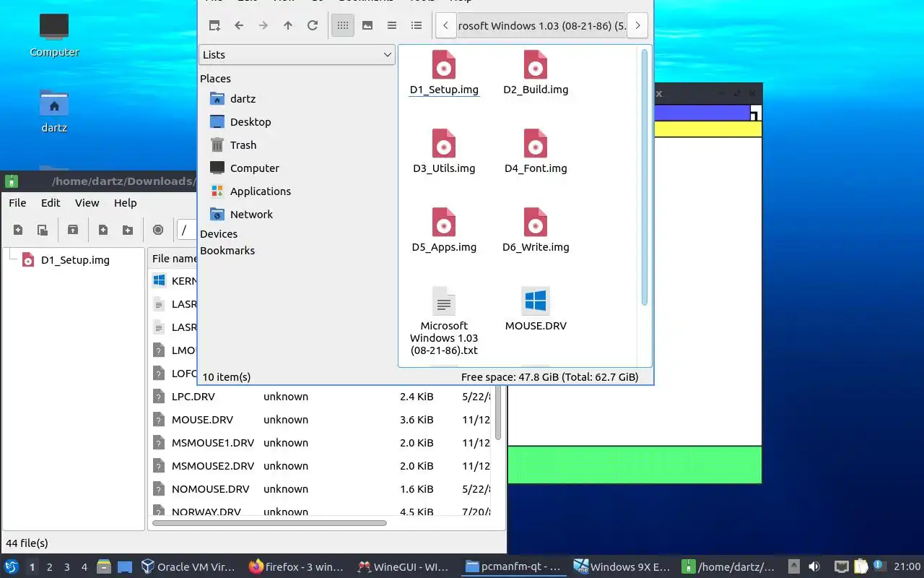Click archive manager location path field
This screenshot has height=578, width=924.
(x=187, y=230)
